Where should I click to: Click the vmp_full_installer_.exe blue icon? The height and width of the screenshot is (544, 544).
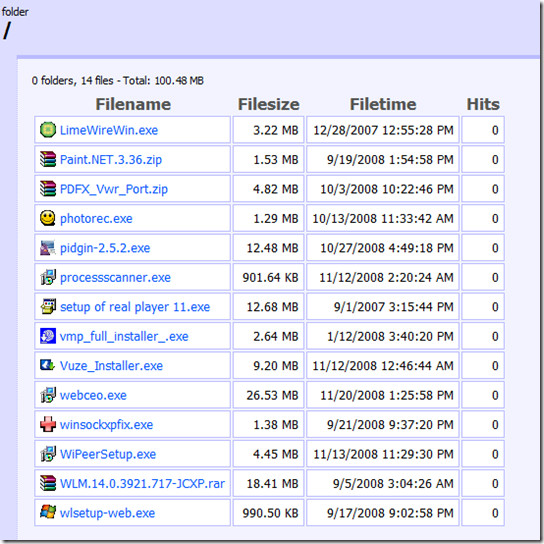coord(48,336)
